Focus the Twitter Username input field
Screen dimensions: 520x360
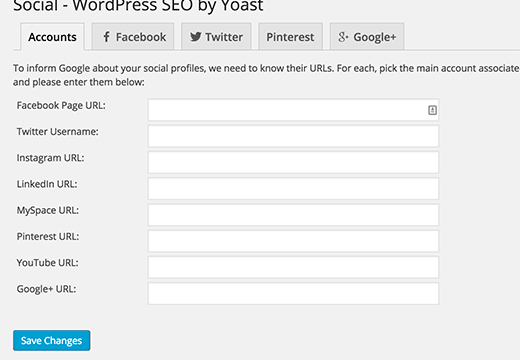(x=293, y=136)
